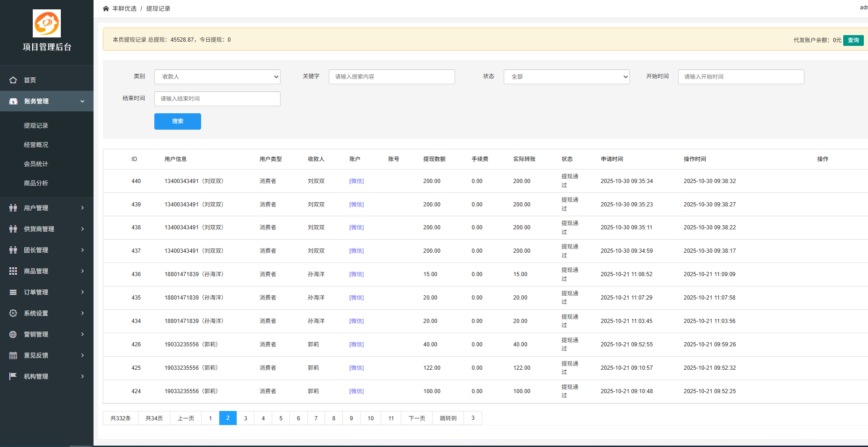Open 提现记录 submenu item

click(36, 125)
